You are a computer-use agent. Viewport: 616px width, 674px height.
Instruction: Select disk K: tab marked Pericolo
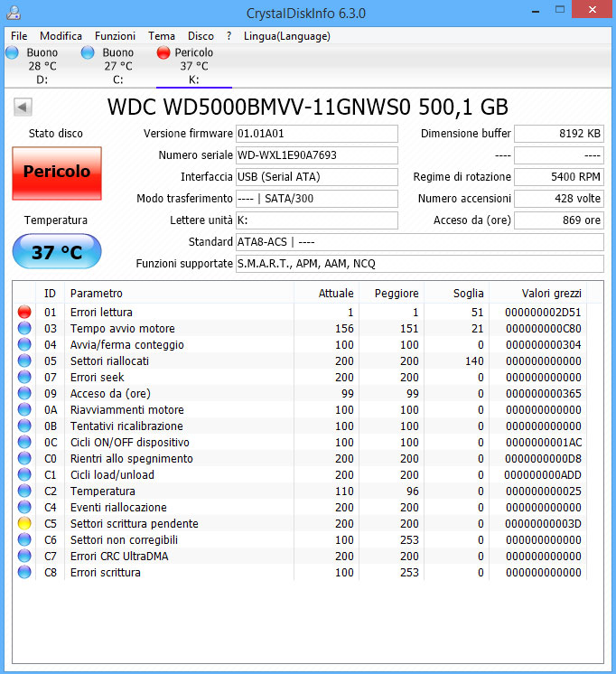click(x=194, y=66)
